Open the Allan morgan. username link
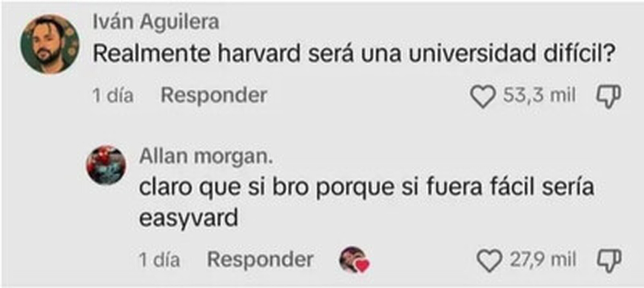Image resolution: width=644 pixels, height=288 pixels. coord(206,157)
